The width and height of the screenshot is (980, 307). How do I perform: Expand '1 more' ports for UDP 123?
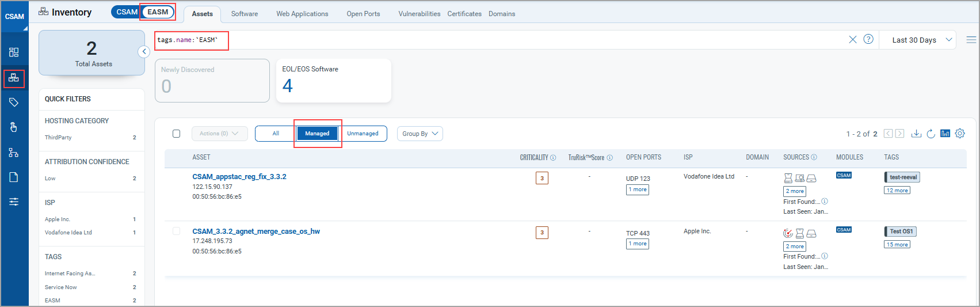pos(638,189)
